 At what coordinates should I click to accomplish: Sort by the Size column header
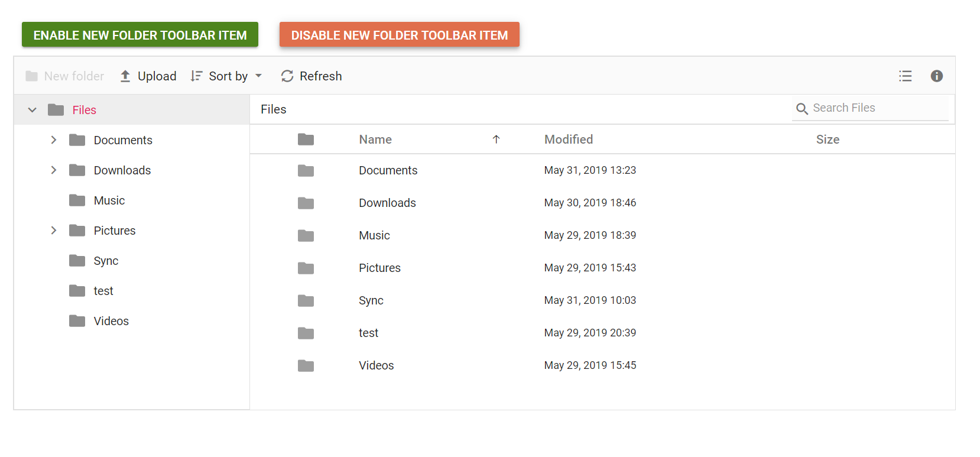828,140
